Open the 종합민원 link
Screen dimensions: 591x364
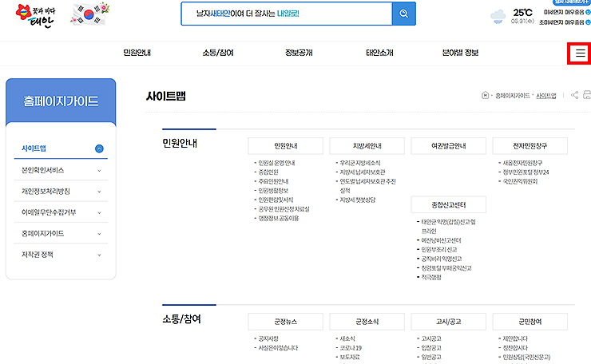(x=268, y=172)
